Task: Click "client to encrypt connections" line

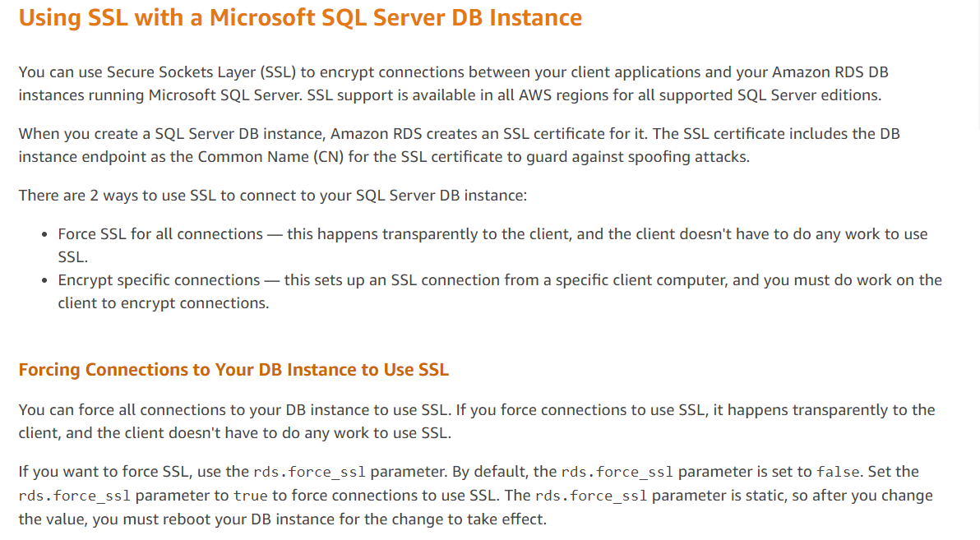Action: 163,303
